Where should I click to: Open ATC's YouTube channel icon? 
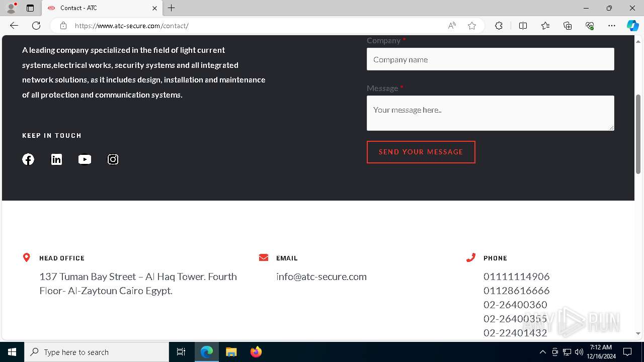(85, 159)
